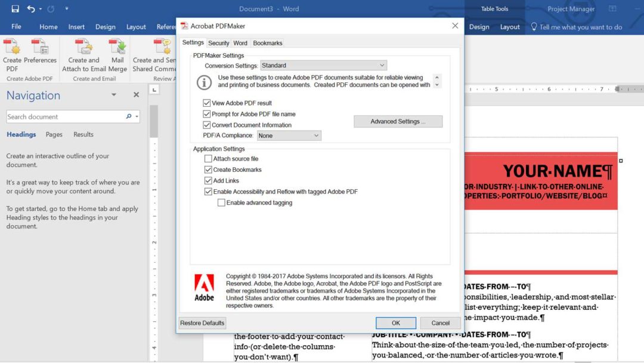Close the Navigation pane

pos(136,94)
